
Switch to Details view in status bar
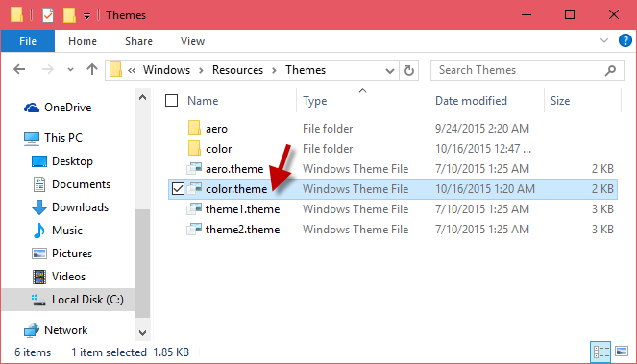(x=600, y=351)
